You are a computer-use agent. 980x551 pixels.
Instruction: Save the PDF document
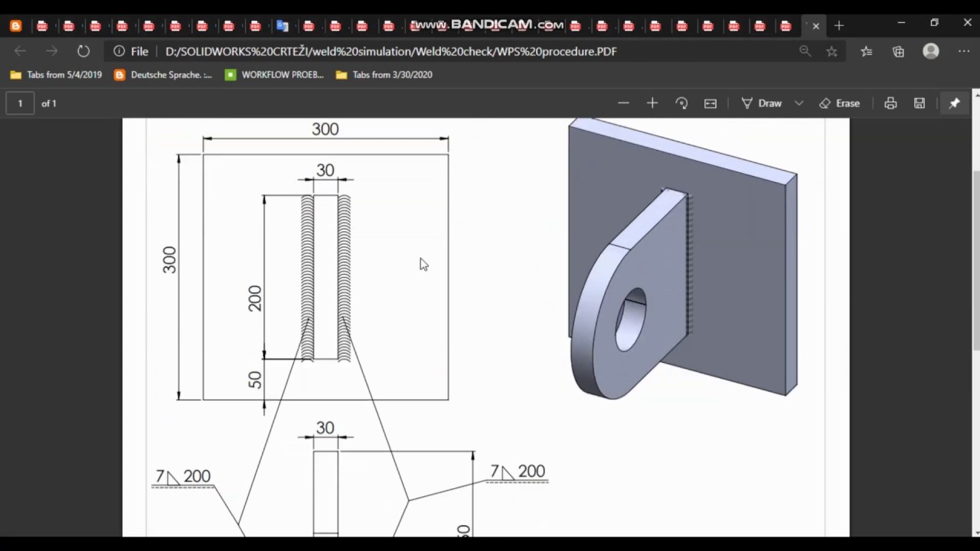click(920, 103)
